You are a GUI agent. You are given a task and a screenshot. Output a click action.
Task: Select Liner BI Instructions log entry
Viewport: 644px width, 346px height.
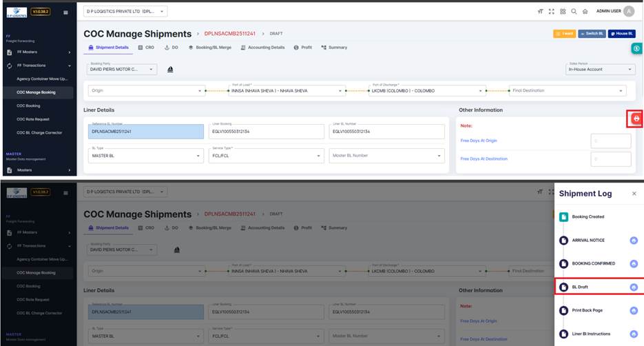point(590,334)
